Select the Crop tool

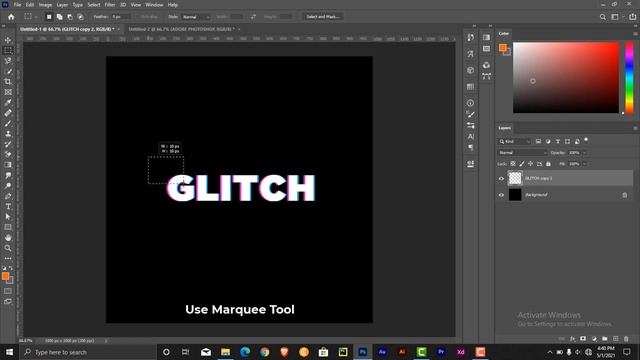click(8, 82)
